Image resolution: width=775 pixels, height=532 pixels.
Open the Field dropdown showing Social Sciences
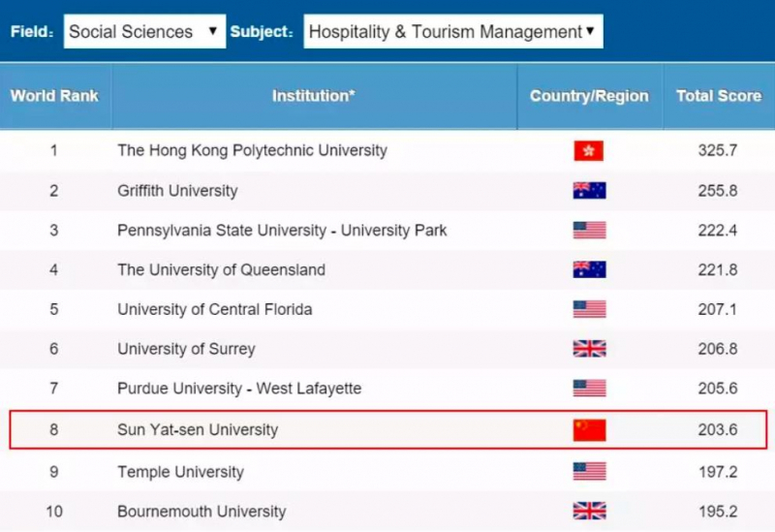point(144,32)
